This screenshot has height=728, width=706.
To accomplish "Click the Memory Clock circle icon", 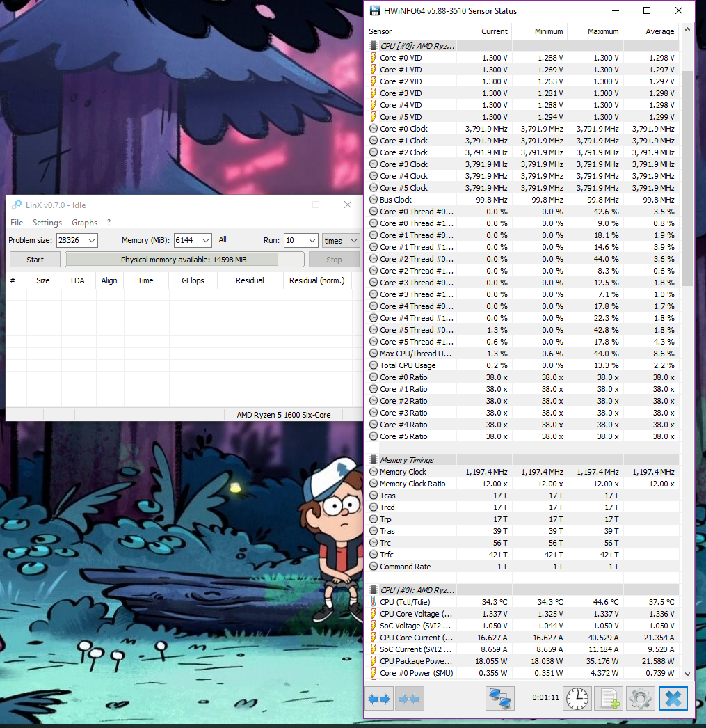I will 374,472.
